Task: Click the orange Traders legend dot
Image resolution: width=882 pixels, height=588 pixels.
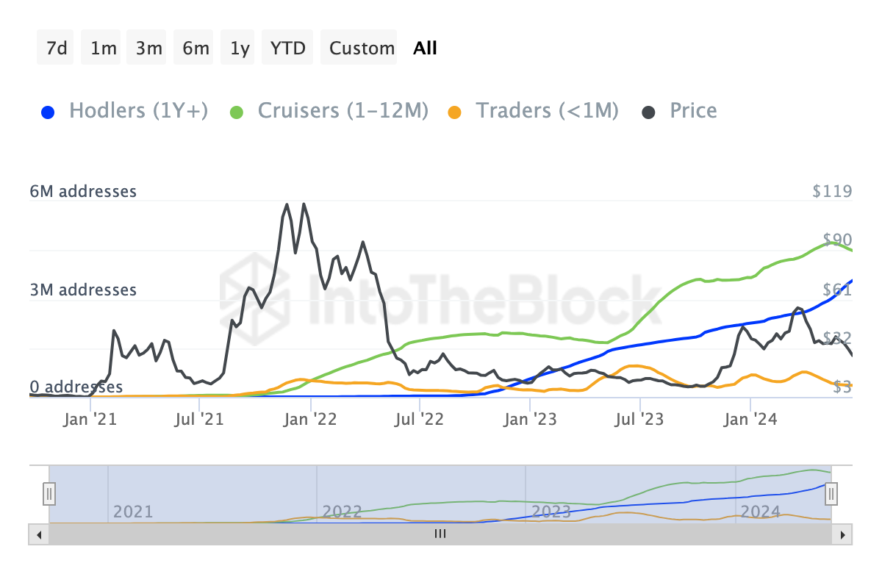Action: point(456,112)
